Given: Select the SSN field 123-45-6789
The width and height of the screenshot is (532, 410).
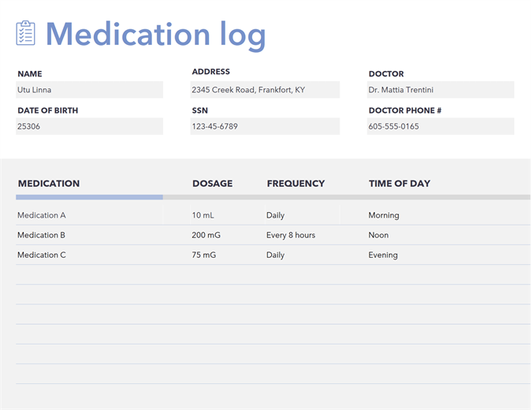Looking at the screenshot, I should (x=264, y=126).
